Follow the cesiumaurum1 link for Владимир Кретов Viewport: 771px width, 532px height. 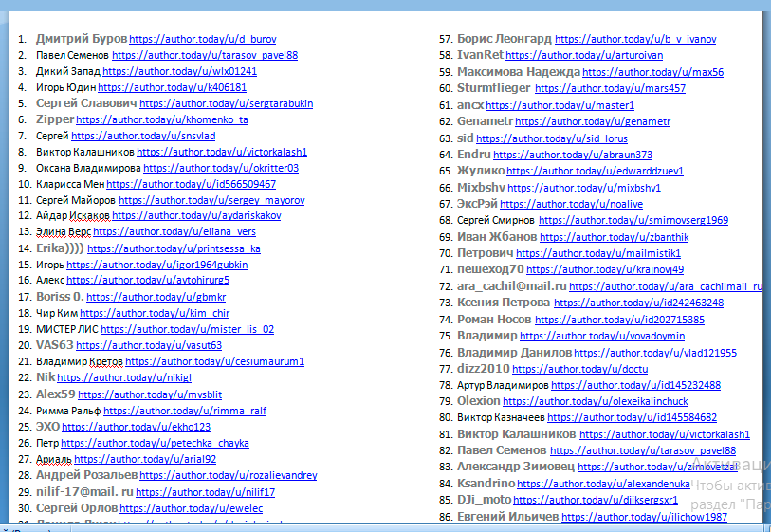tap(214, 361)
